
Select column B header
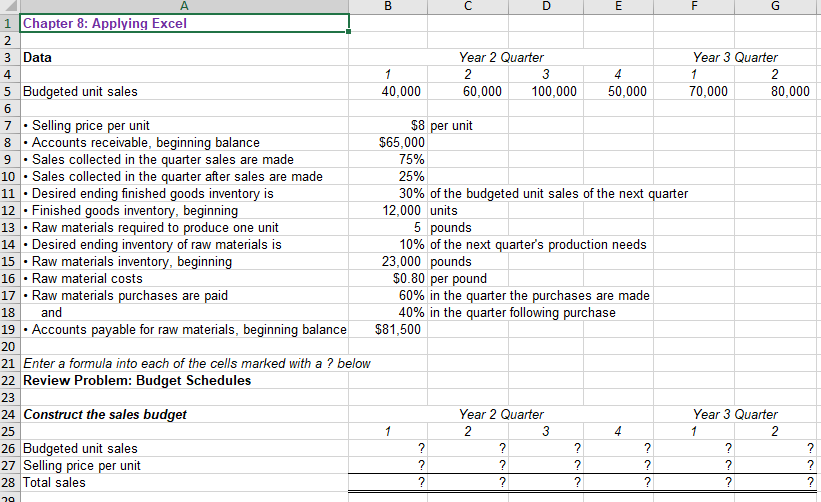(x=388, y=6)
